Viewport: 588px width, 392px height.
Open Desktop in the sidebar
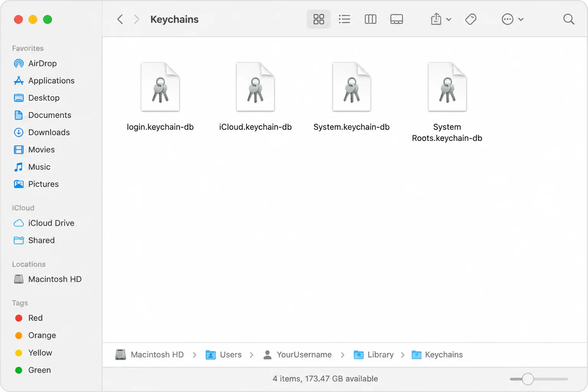tap(37, 98)
